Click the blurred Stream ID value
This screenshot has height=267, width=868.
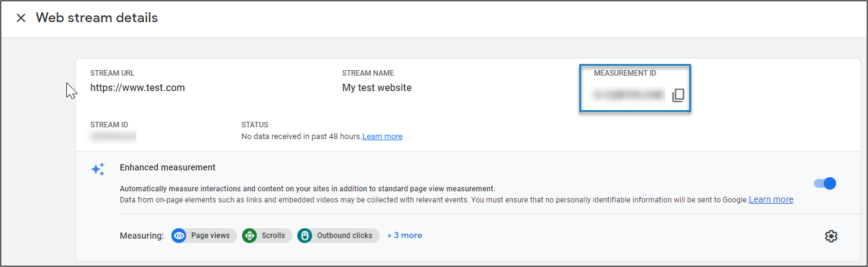click(x=113, y=136)
